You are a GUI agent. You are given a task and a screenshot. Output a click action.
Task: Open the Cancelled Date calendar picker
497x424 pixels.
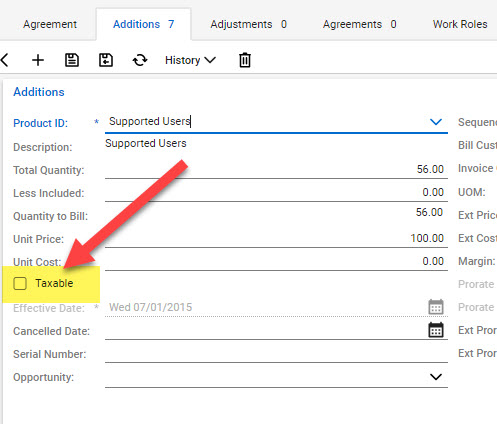click(x=436, y=330)
